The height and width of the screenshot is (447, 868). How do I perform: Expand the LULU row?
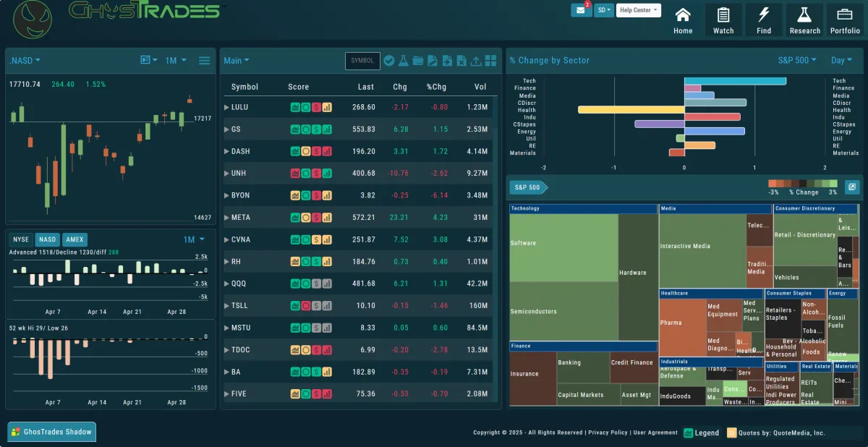pyautogui.click(x=227, y=107)
